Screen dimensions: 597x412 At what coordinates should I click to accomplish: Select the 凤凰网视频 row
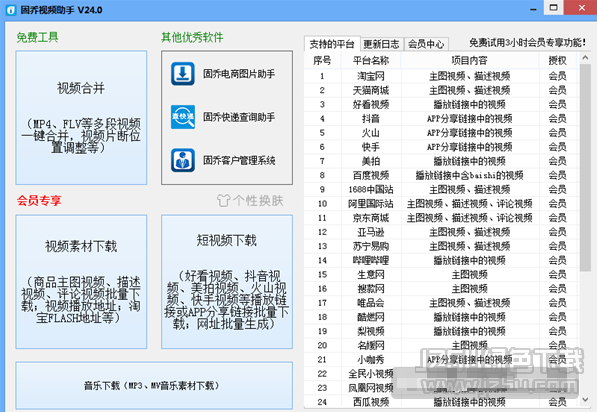click(442, 388)
